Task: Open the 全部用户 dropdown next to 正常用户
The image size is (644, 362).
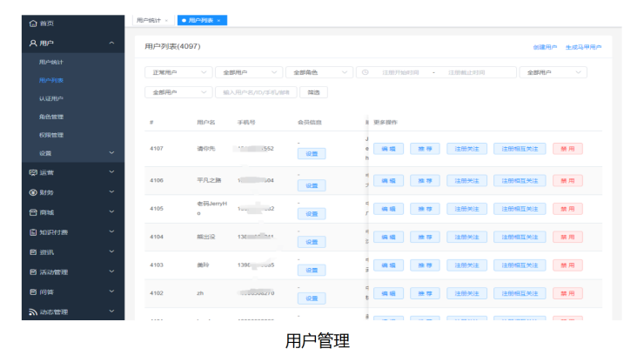Action: 249,72
